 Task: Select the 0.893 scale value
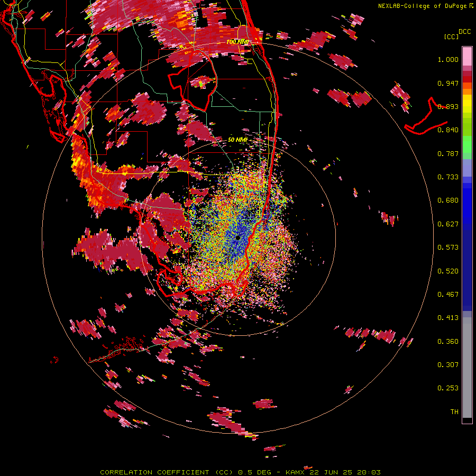448,106
